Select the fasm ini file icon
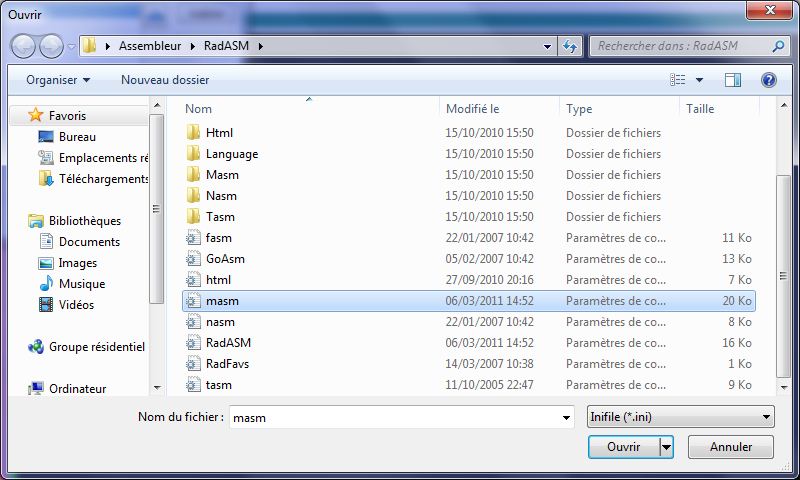 [193, 238]
